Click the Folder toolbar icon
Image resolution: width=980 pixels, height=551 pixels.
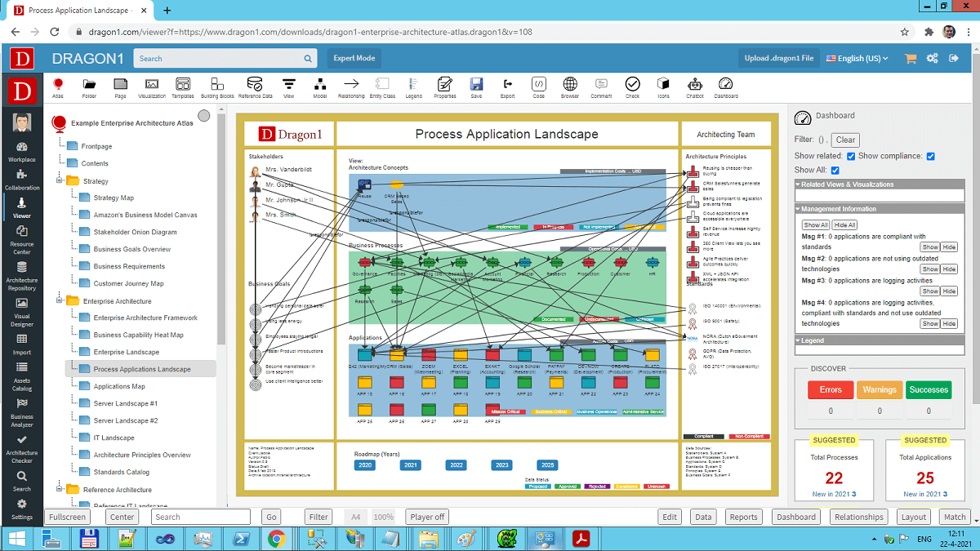coord(89,87)
